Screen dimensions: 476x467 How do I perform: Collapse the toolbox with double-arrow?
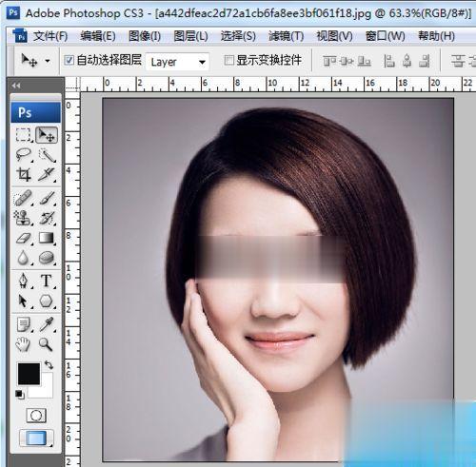pyautogui.click(x=16, y=86)
